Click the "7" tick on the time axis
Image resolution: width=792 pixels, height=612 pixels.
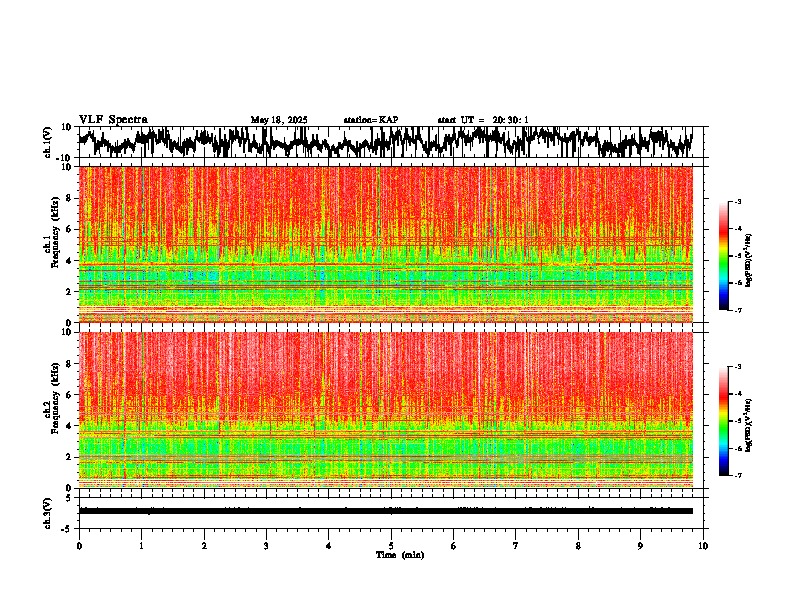pos(516,546)
